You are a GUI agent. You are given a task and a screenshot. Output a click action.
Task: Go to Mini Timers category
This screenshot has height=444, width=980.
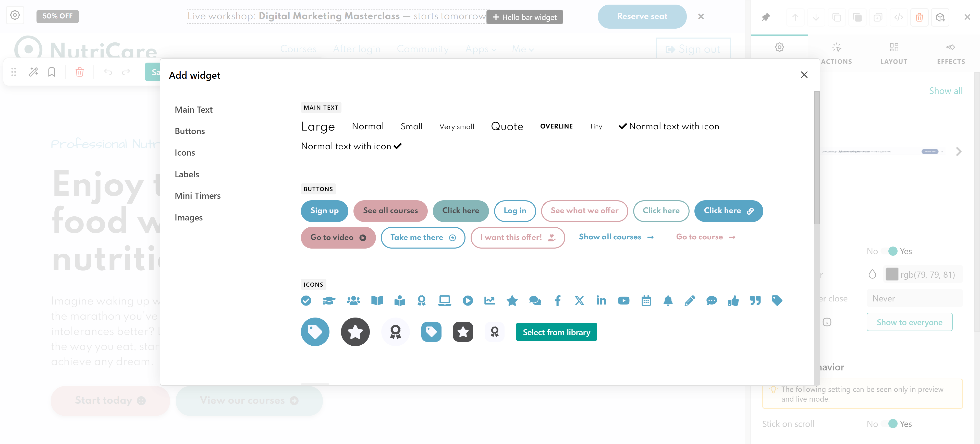pos(198,196)
